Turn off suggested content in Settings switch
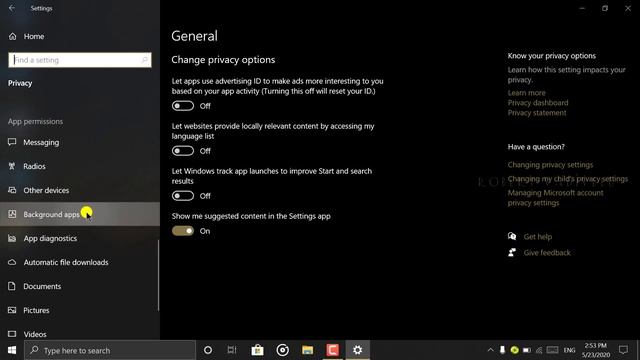 (183, 231)
